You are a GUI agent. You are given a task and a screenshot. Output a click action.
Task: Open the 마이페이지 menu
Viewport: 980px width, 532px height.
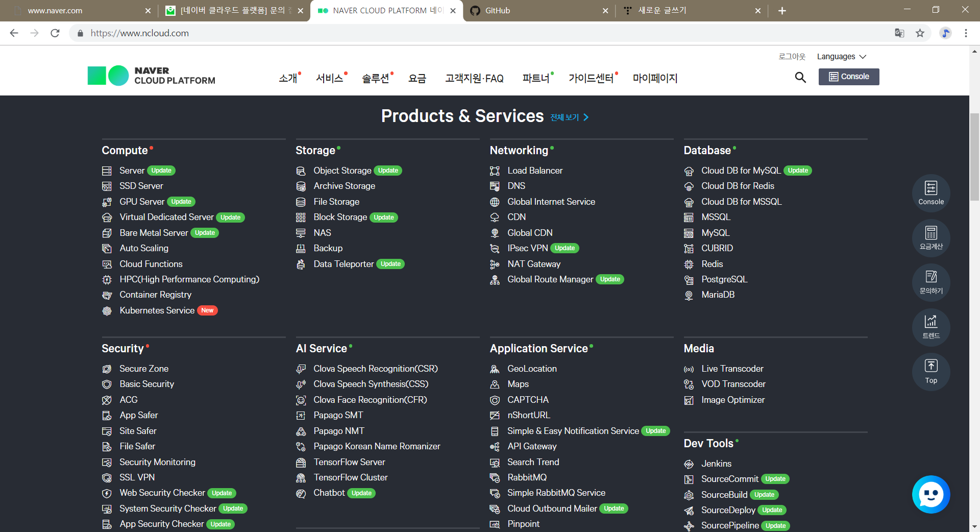[655, 78]
